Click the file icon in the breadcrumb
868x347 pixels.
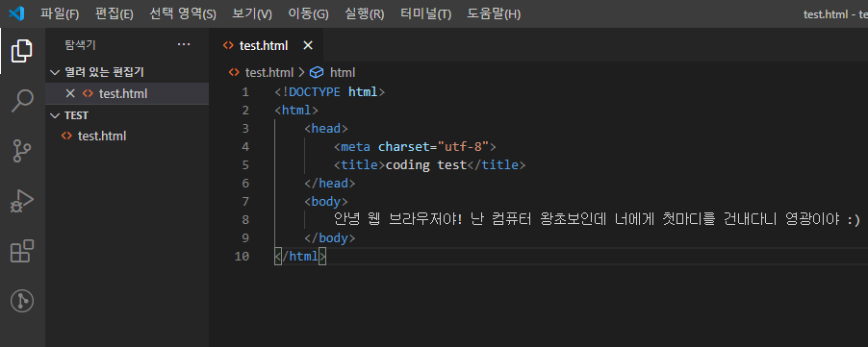[x=234, y=72]
